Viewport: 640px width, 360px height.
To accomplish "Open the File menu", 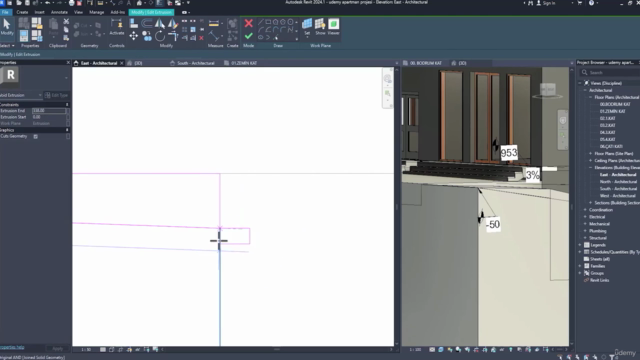I will coord(5,12).
